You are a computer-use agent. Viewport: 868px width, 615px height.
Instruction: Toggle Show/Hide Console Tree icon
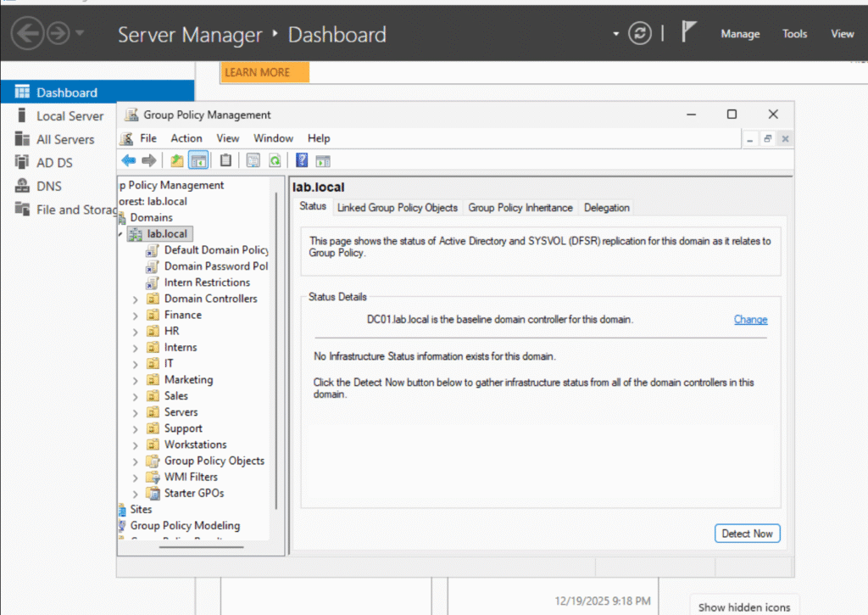198,160
